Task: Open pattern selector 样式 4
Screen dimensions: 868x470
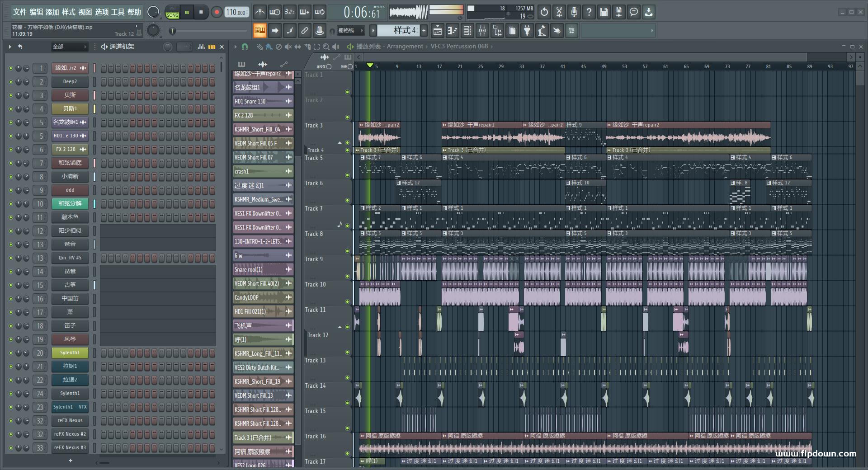Action: tap(398, 30)
